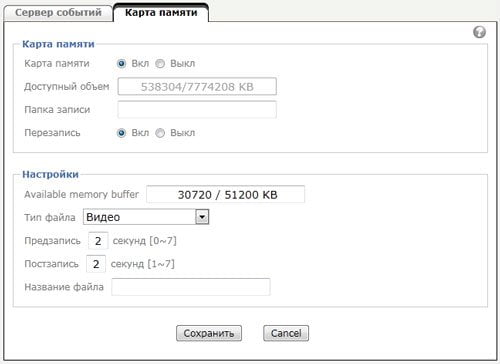Viewport: 500px width, 364px height.
Task: Click the Сохранить button
Action: coord(209,333)
